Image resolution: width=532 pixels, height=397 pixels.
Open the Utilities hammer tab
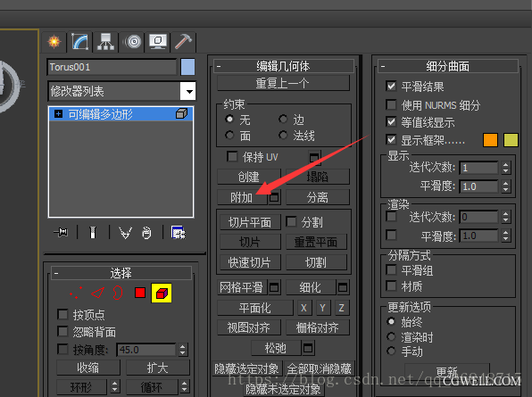[184, 42]
